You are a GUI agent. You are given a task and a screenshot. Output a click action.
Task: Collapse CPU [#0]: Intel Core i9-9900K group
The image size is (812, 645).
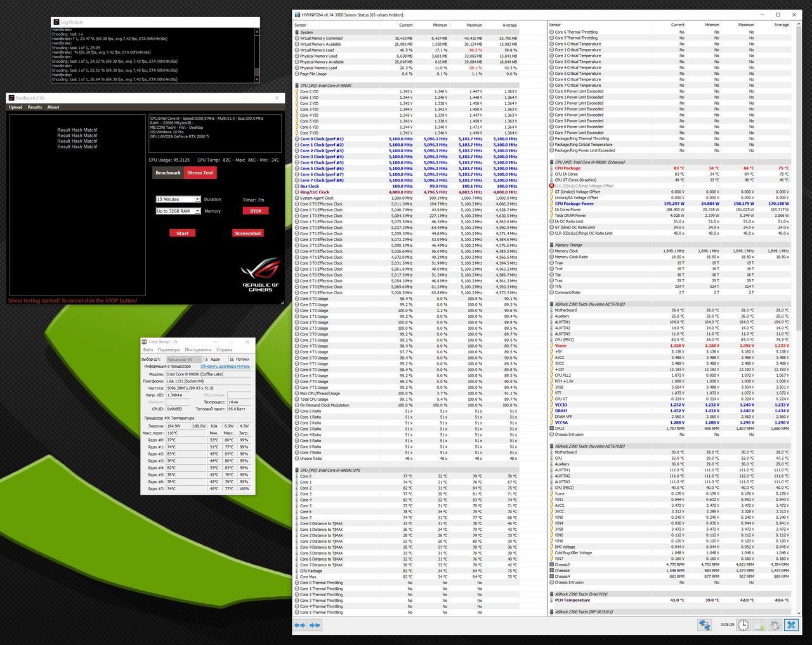coord(297,85)
